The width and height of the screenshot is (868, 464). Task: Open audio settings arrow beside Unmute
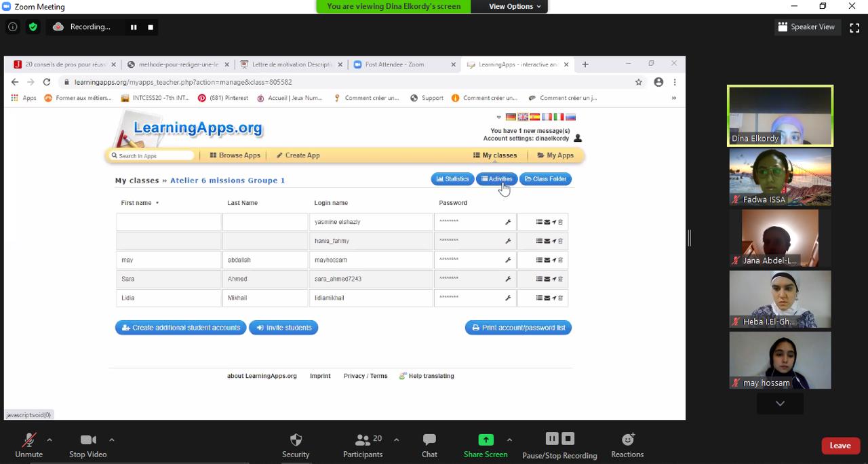pyautogui.click(x=50, y=440)
